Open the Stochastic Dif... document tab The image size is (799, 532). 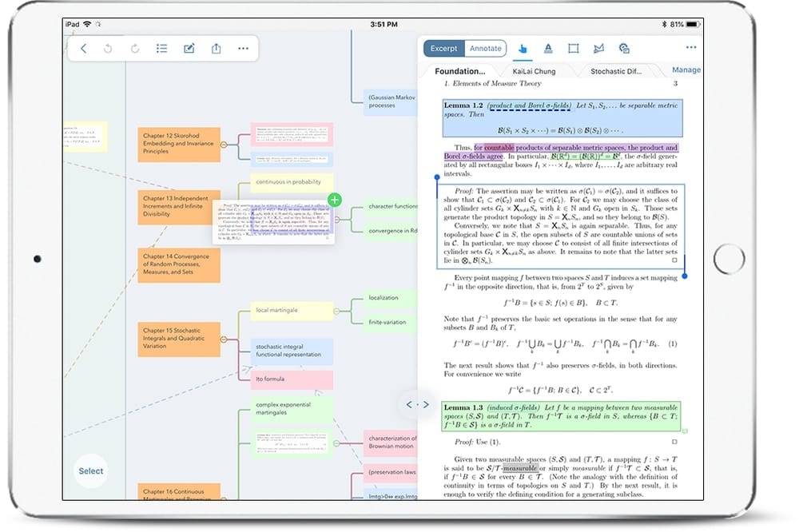616,71
